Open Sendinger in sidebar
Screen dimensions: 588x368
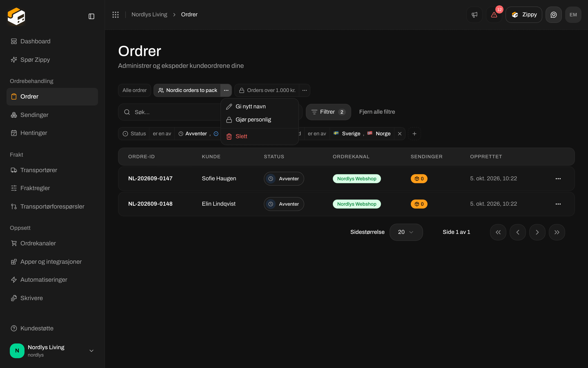tap(52, 115)
